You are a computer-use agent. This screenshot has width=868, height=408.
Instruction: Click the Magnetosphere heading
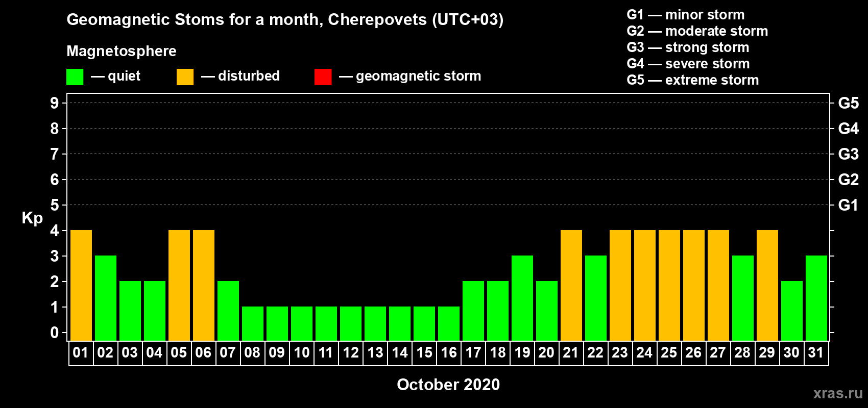122,51
